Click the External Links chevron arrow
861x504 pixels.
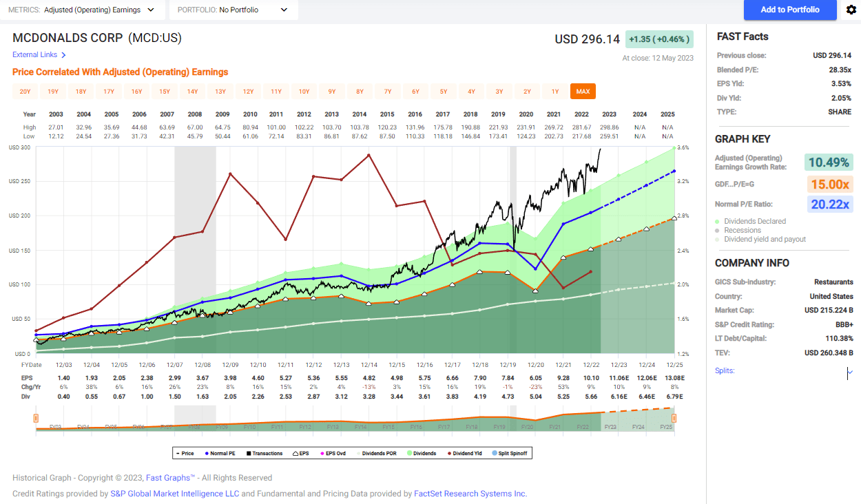coord(63,55)
